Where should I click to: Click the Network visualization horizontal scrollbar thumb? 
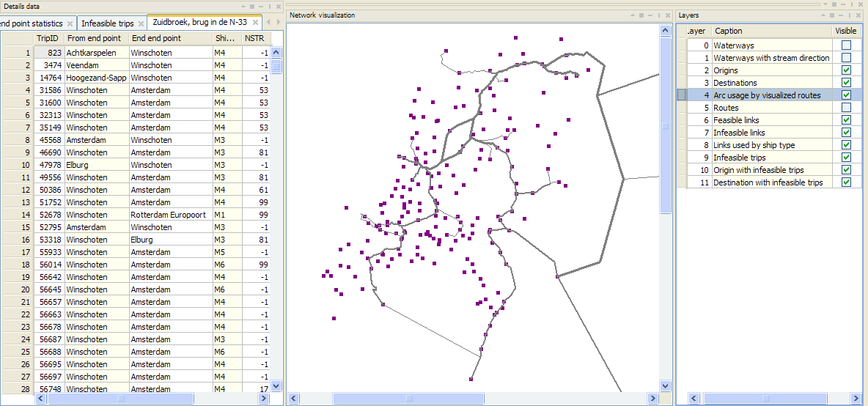(x=408, y=398)
